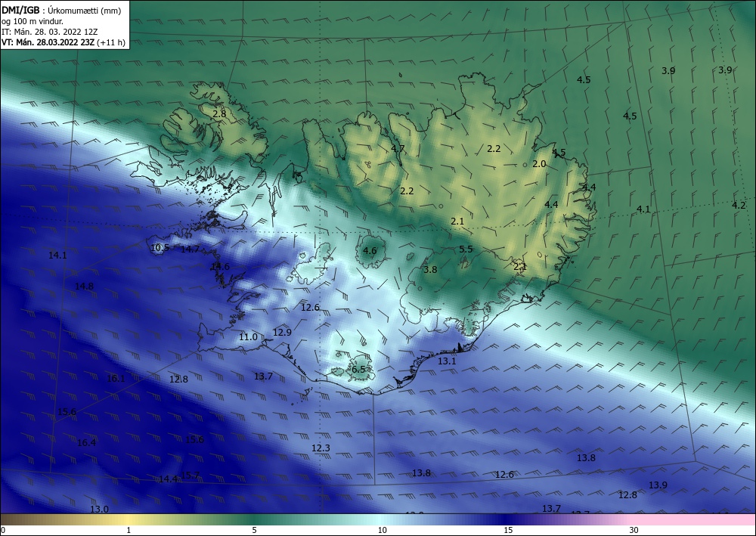The height and width of the screenshot is (536, 756).
Task: Click the 14.1 value over the western ocean
Action: coord(58,256)
